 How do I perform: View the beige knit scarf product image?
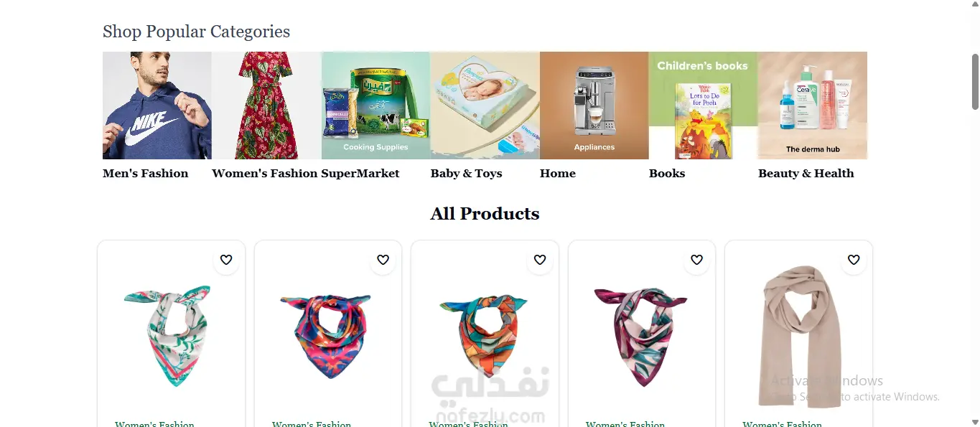pyautogui.click(x=798, y=336)
